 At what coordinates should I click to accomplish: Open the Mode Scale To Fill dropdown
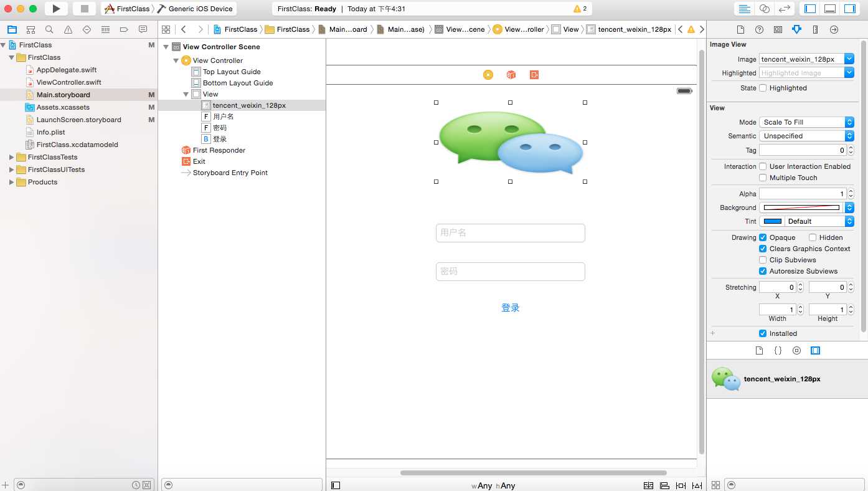[806, 122]
